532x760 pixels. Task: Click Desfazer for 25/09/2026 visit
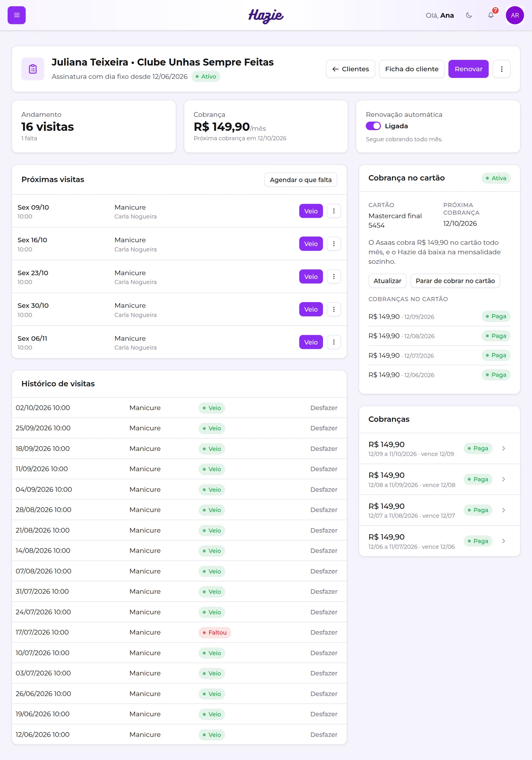click(323, 428)
